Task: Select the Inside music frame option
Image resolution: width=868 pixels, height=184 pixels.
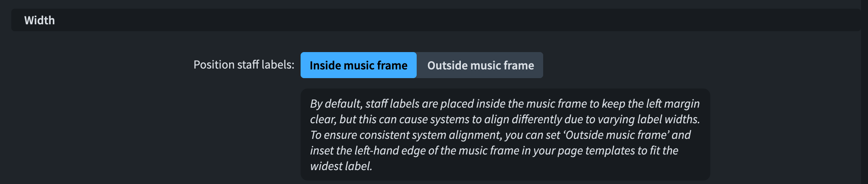Action: point(358,65)
